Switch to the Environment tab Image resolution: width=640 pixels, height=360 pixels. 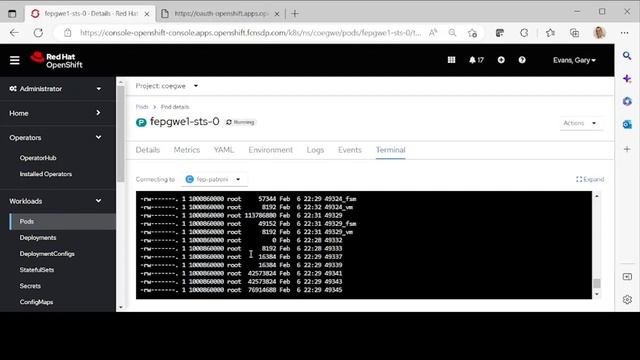[x=271, y=150]
